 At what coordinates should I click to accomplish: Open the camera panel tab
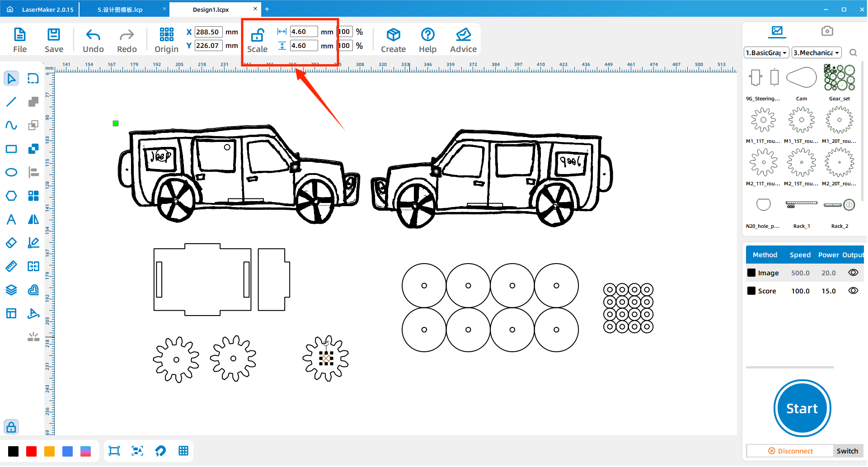[x=827, y=31]
